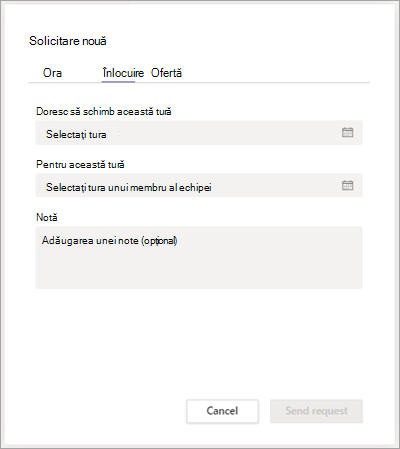Click Selectați tura placeholder text
Screen dimensions: 400x449
[76, 134]
